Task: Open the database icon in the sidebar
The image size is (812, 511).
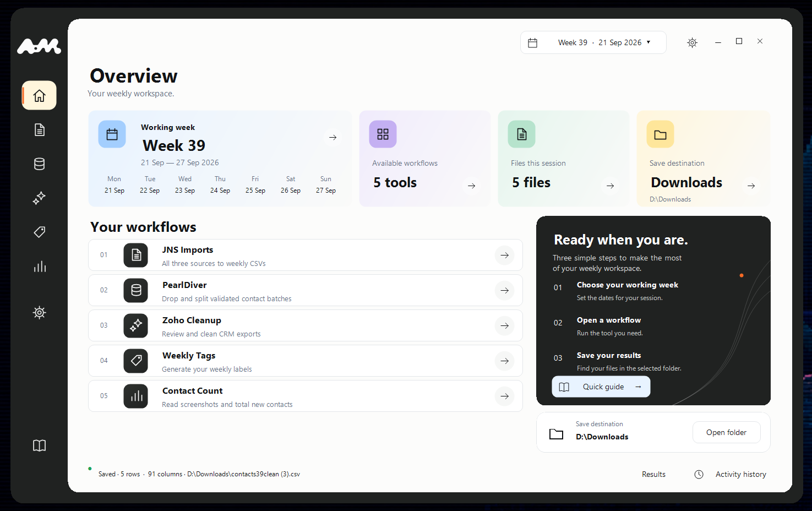Action: (39, 164)
